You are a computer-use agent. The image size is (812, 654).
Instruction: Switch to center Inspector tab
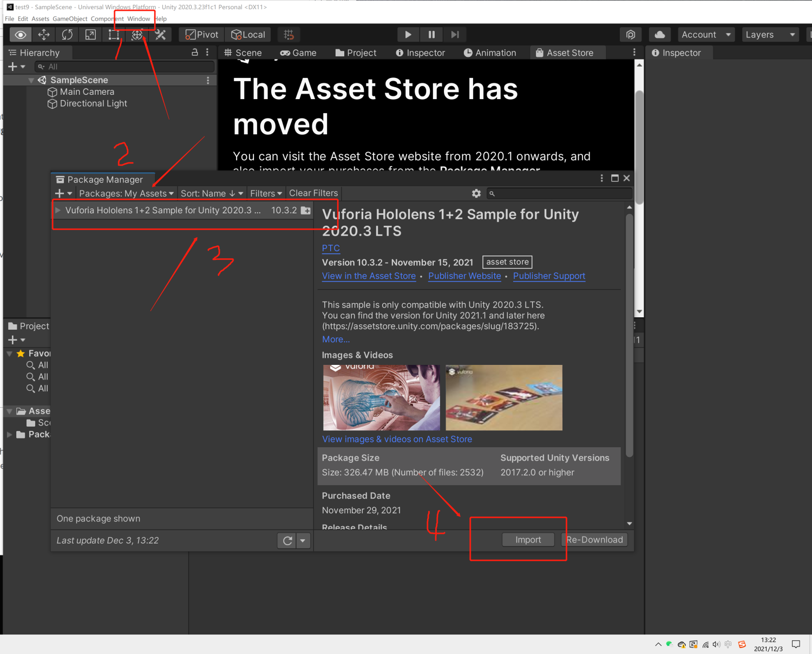(420, 53)
